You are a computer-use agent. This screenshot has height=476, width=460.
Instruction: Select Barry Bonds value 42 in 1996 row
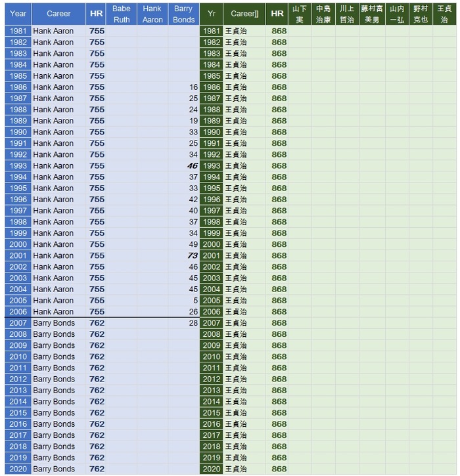194,200
